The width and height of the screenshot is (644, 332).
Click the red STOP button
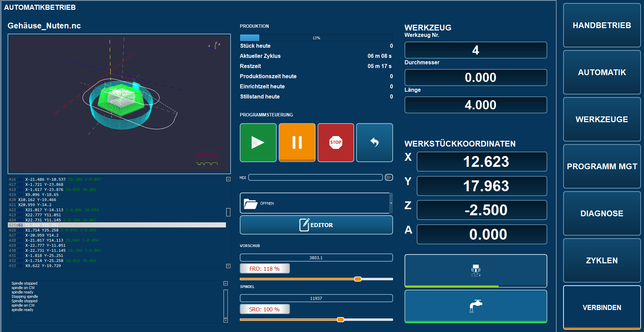coord(336,142)
